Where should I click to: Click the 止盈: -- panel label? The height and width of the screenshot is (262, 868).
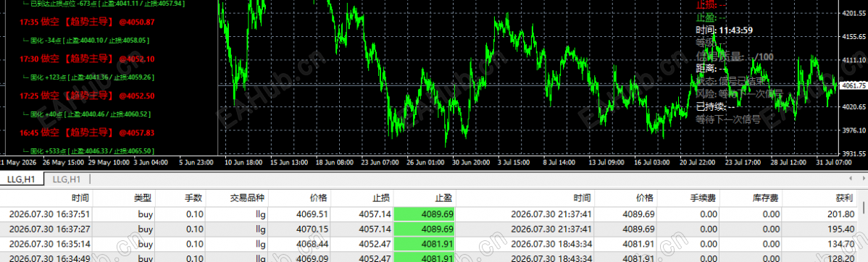[711, 17]
